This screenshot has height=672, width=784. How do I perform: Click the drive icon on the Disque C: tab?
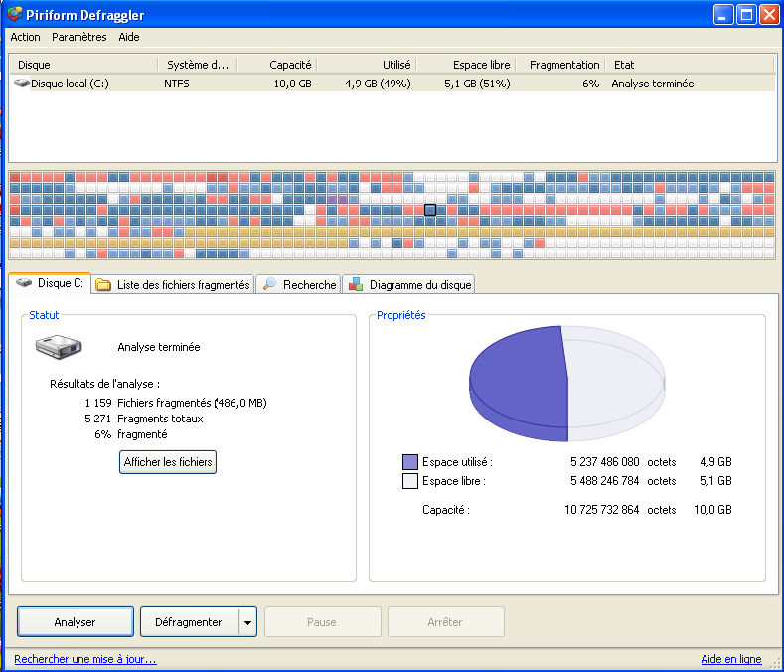pos(24,283)
